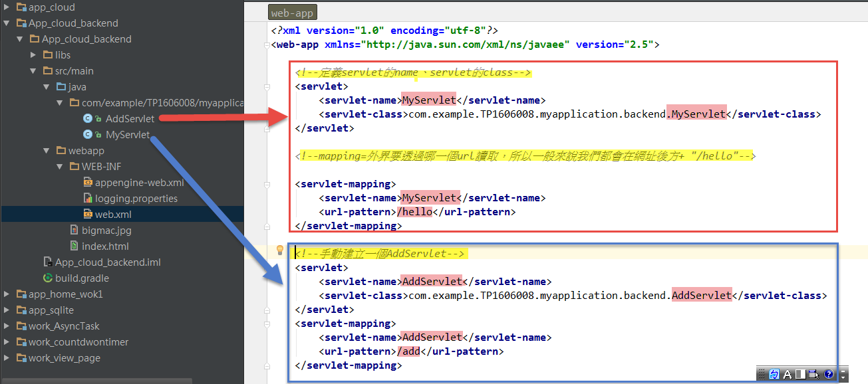The height and width of the screenshot is (384, 868).
Task: Toggle half/full-width character shape
Action: point(801,374)
